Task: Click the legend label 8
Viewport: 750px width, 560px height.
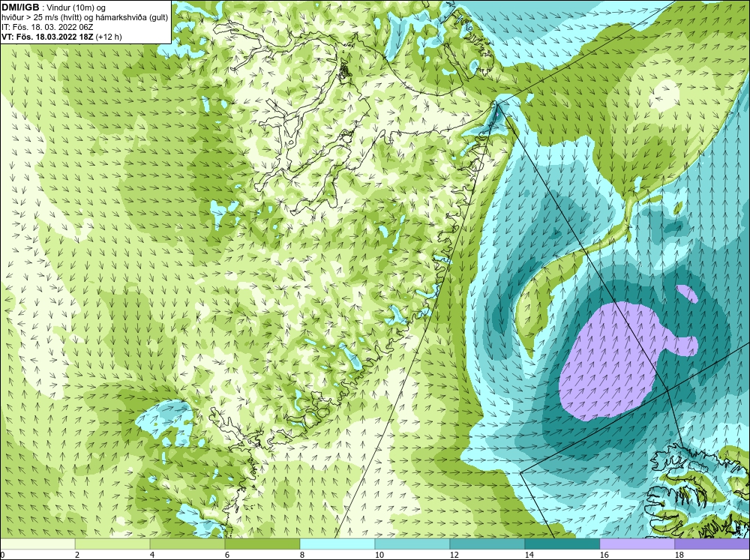Action: 303,555
